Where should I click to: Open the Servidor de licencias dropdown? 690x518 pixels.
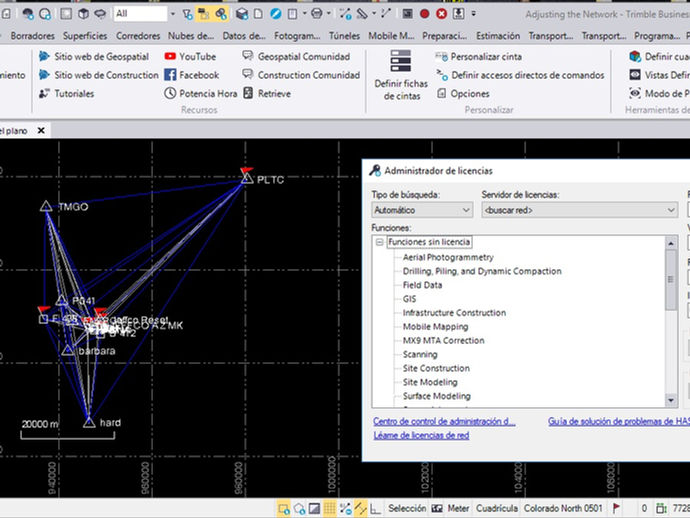point(579,210)
